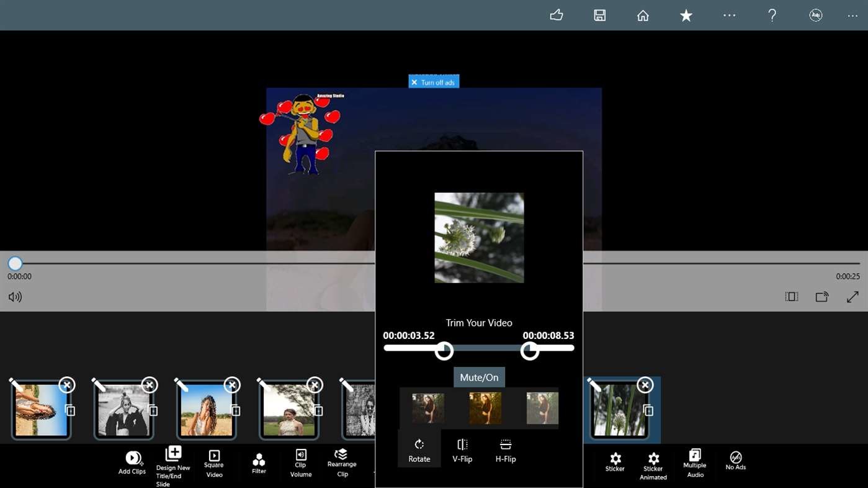Open the aspect ratio resize control
868x488 pixels.
(791, 296)
